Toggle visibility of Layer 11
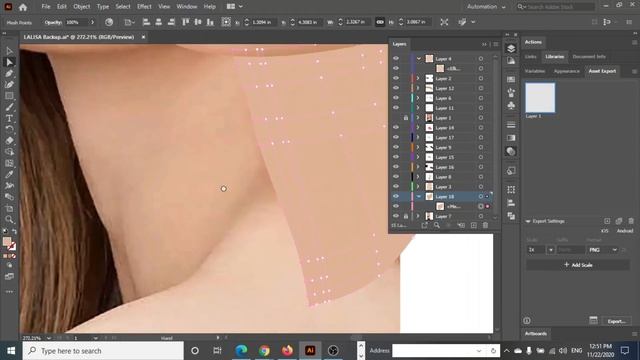The width and height of the screenshot is (640, 360). tap(396, 108)
